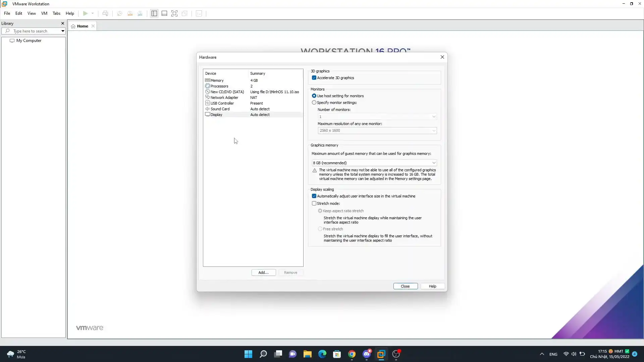Screen dimensions: 644x362
Task: Toggle the Show Library sidebar toolbar icon
Action: [x=154, y=13]
